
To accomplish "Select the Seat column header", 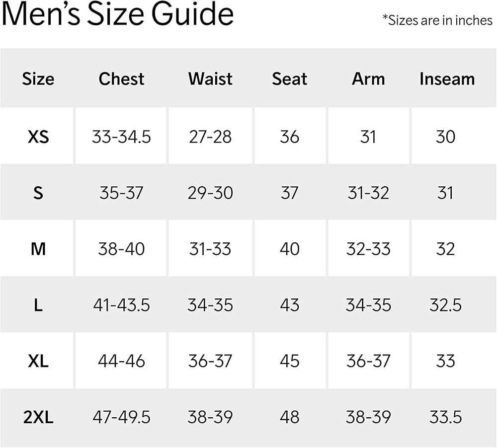I will tap(289, 79).
